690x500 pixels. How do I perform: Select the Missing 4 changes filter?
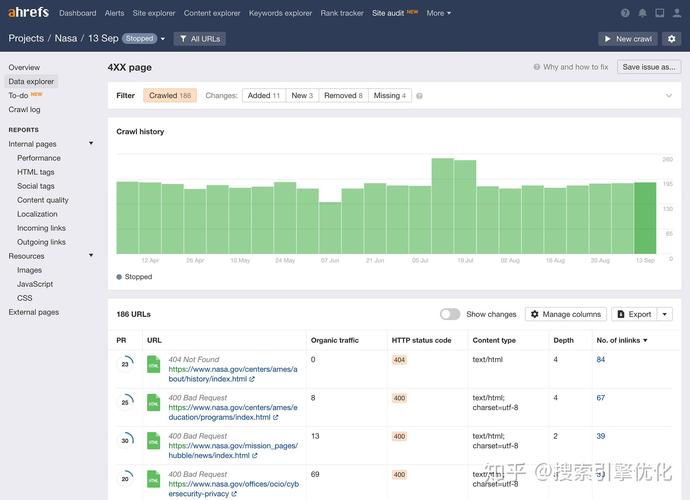coord(389,96)
